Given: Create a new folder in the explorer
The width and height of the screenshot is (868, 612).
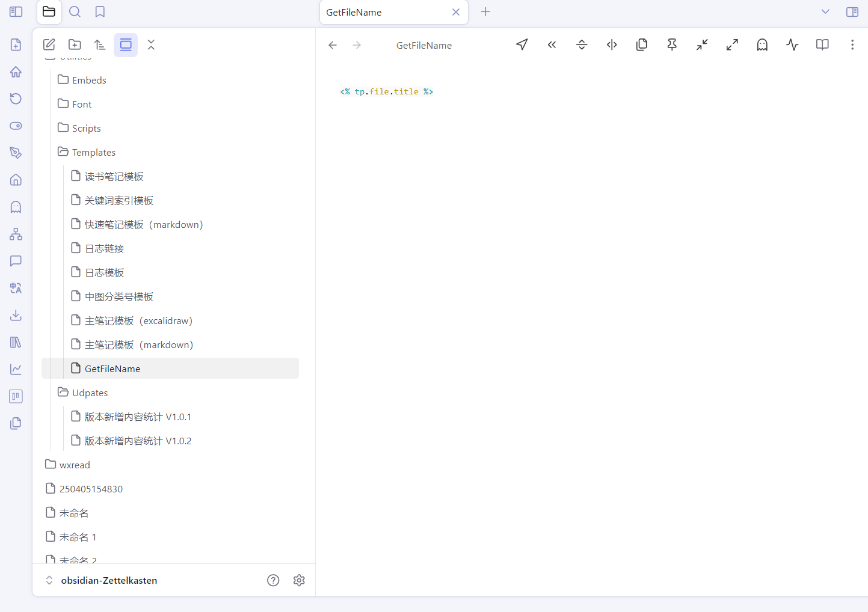Looking at the screenshot, I should pyautogui.click(x=75, y=44).
